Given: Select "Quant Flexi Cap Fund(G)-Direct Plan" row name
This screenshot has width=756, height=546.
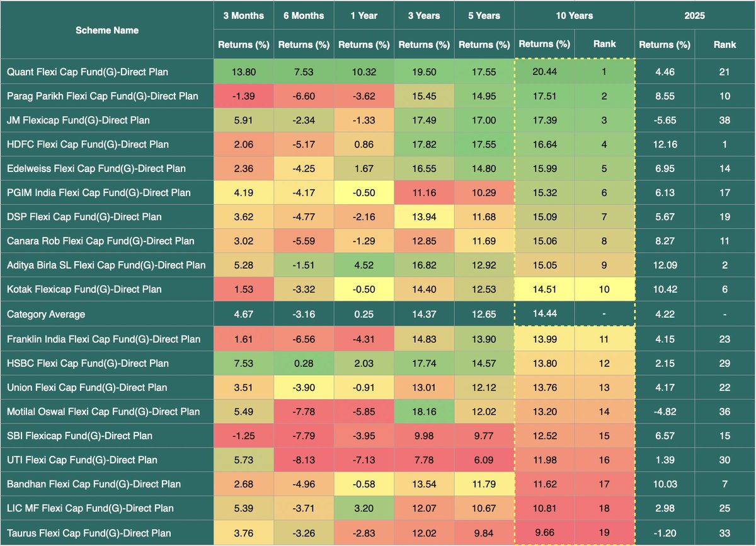Looking at the screenshot, I should coord(88,72).
